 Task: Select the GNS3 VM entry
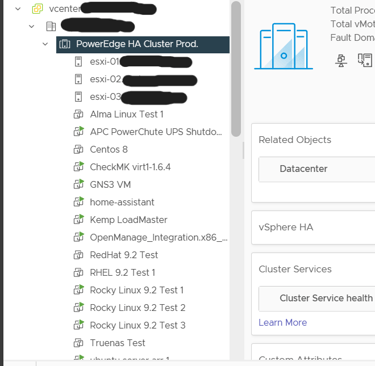pos(110,185)
